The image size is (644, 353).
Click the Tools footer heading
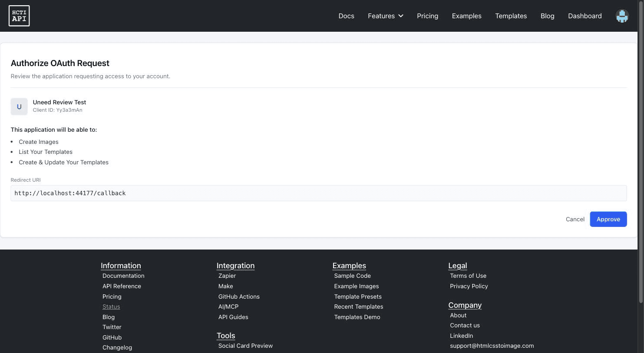pyautogui.click(x=226, y=336)
